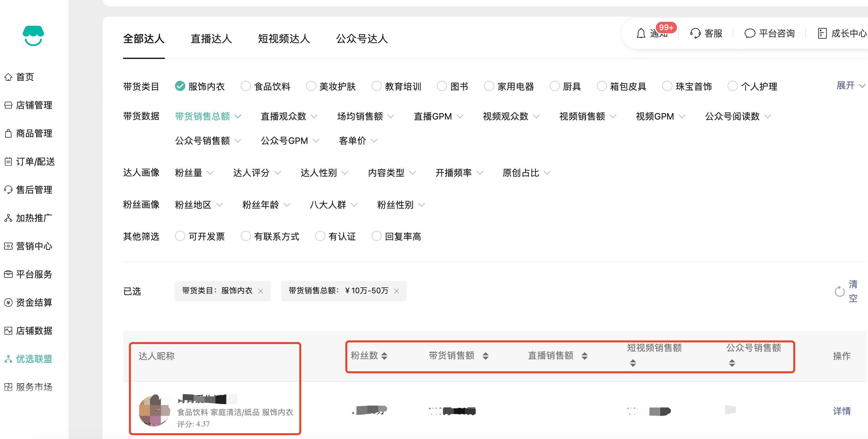This screenshot has width=868, height=439.
Task: Click the 清空 refresh icon
Action: 839,291
